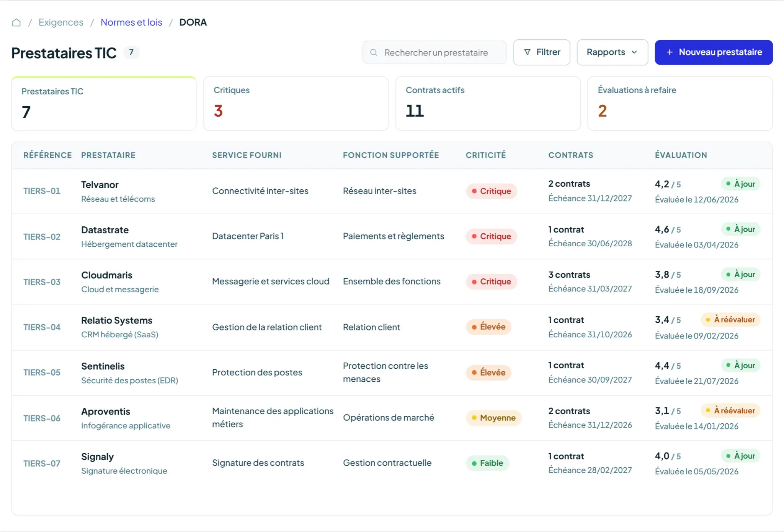Click 3 contrats in Cloudmaris row
The height and width of the screenshot is (532, 784).
click(569, 275)
